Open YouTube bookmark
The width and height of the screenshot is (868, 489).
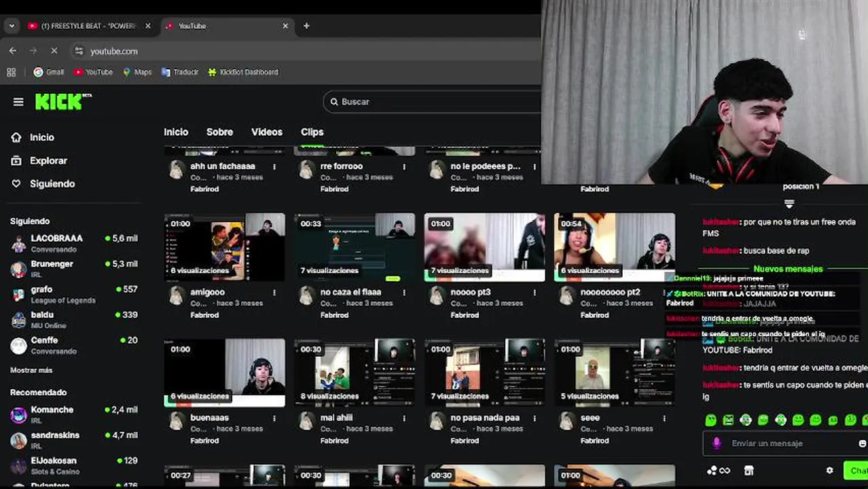coord(93,72)
